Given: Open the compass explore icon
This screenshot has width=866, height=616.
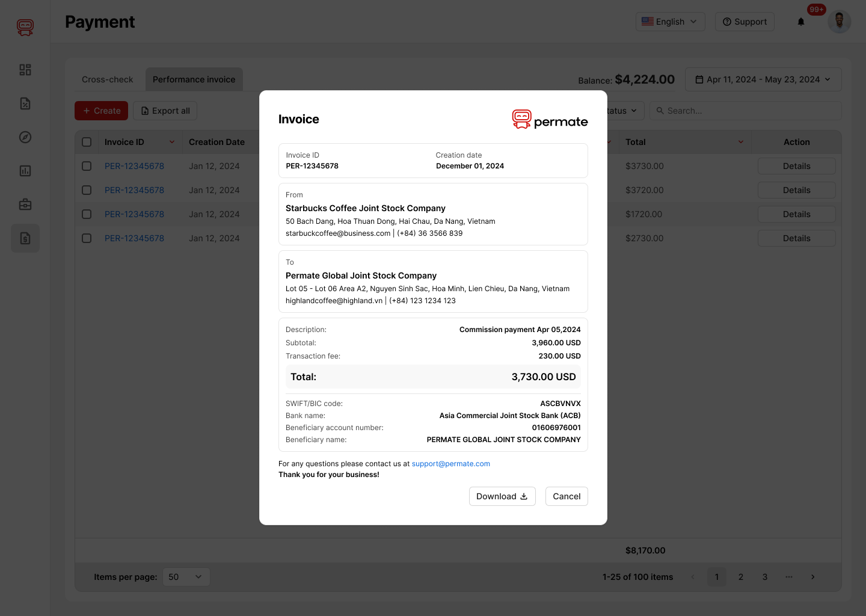Looking at the screenshot, I should (25, 137).
